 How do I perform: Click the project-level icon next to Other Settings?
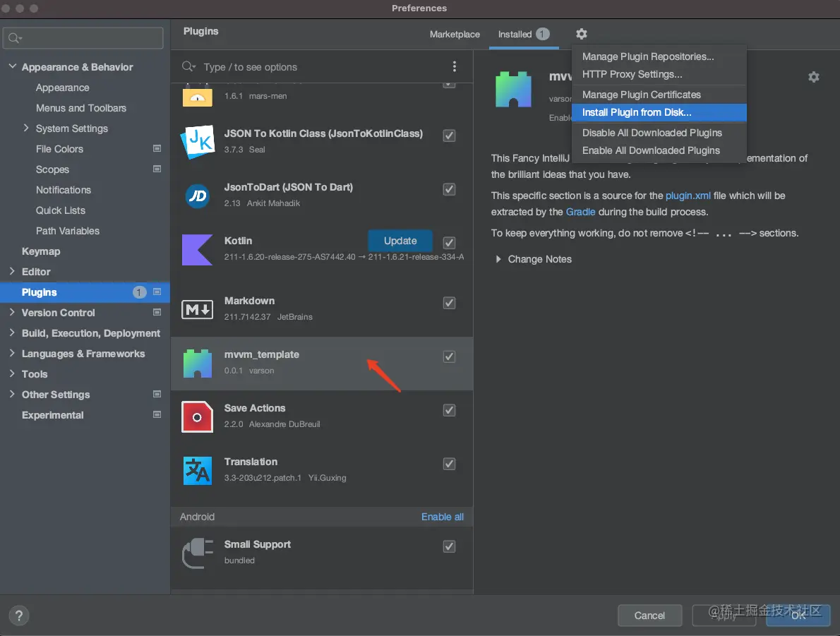[157, 395]
